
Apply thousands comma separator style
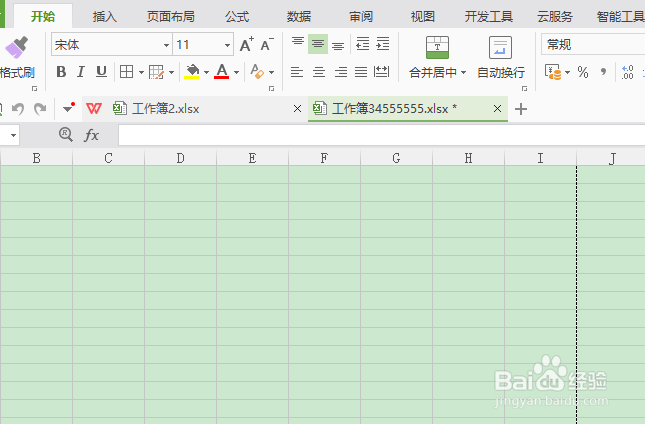click(x=603, y=72)
